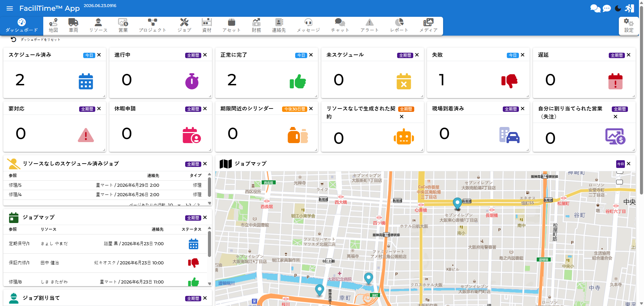Viewport: 644px width, 306px height.
Task: Open job row 修理/4
Action: 105,194
